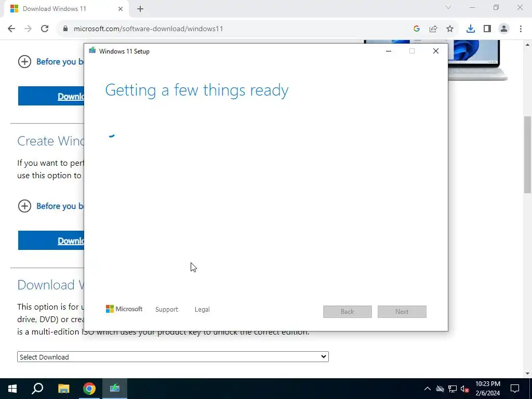The image size is (532, 399).
Task: Click the lower blue Download button
Action: click(51, 241)
